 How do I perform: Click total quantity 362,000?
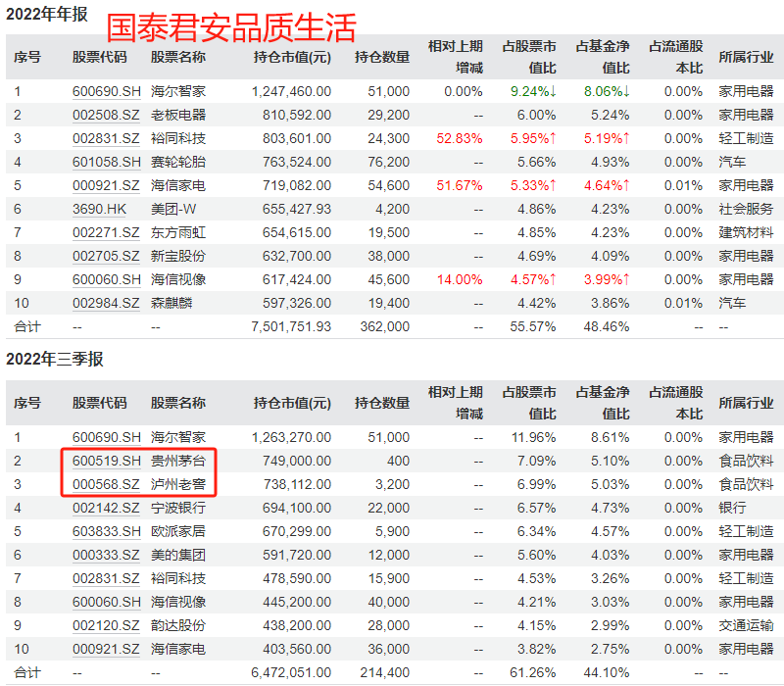385,326
